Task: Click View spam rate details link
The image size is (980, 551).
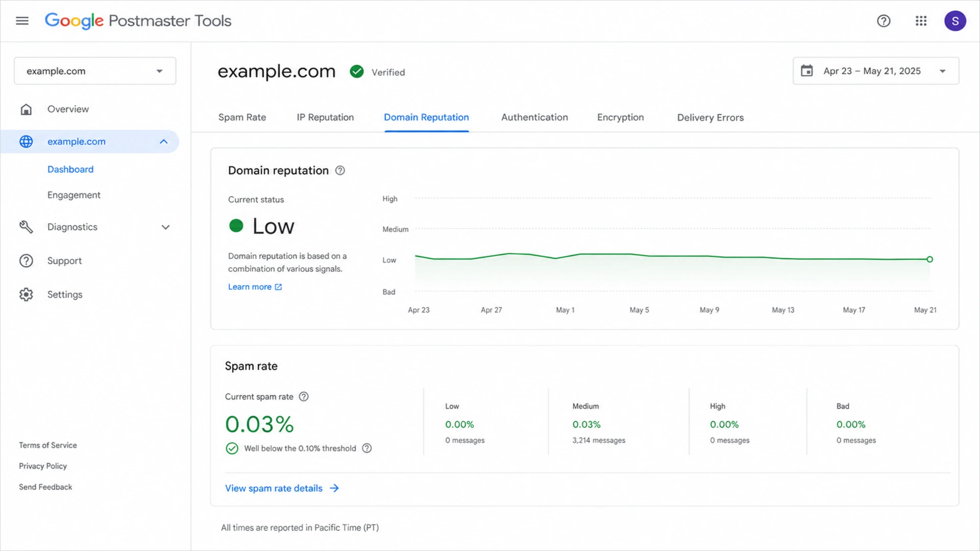Action: click(274, 488)
